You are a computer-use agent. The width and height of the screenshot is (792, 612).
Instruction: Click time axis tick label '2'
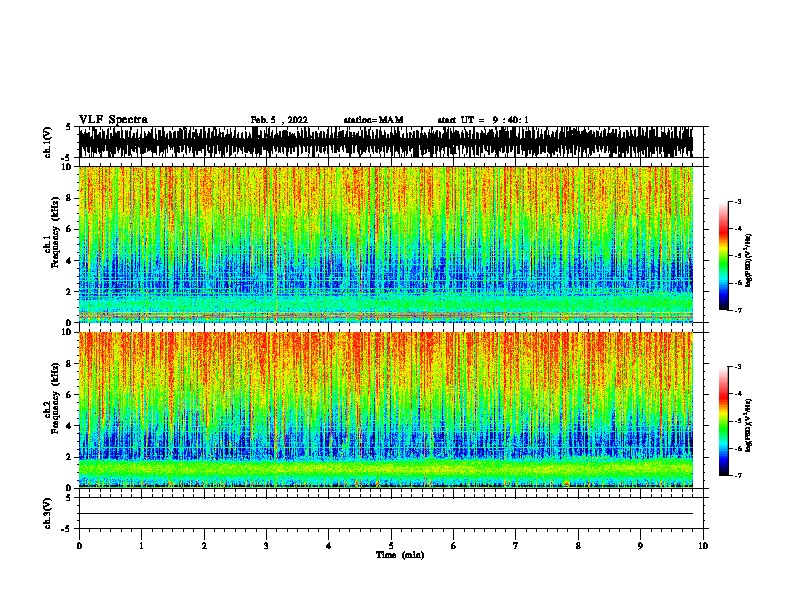(x=204, y=546)
